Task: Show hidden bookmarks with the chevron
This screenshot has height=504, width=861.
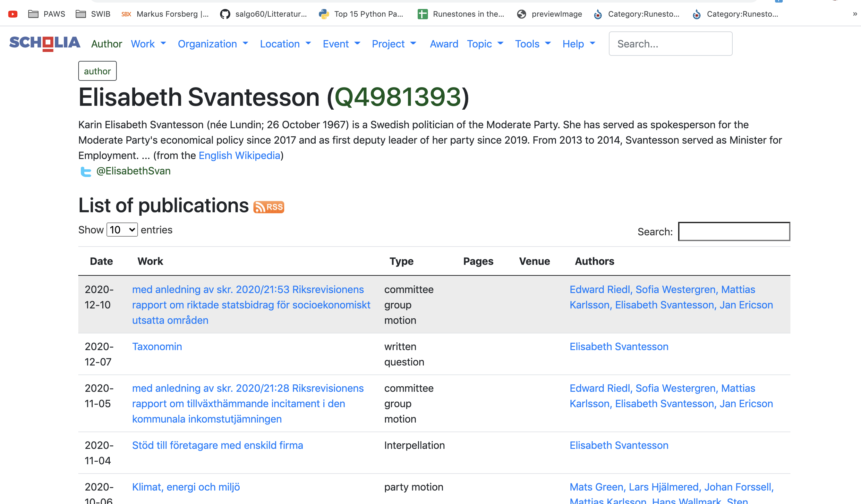Action: pyautogui.click(x=855, y=14)
